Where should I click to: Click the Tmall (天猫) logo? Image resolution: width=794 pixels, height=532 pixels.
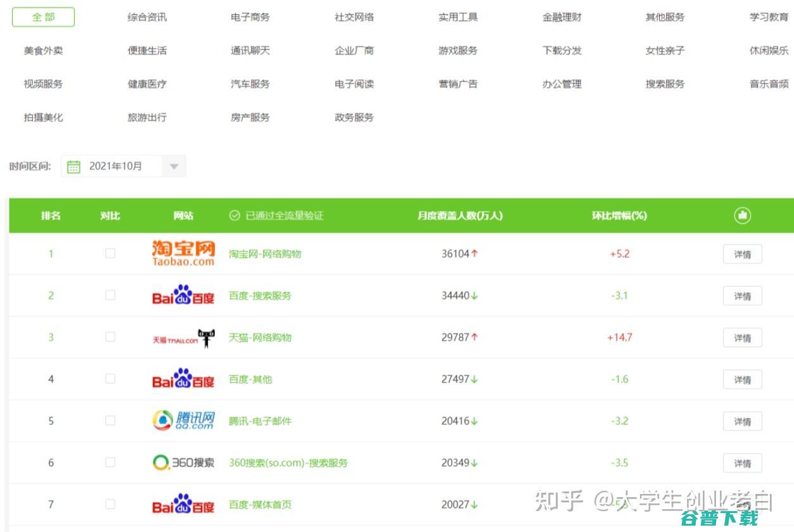tap(182, 337)
